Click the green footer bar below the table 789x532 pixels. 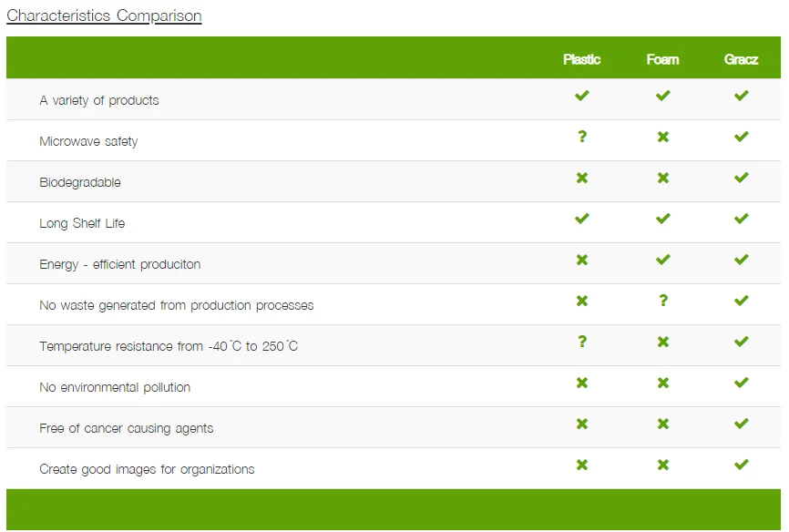pyautogui.click(x=394, y=509)
